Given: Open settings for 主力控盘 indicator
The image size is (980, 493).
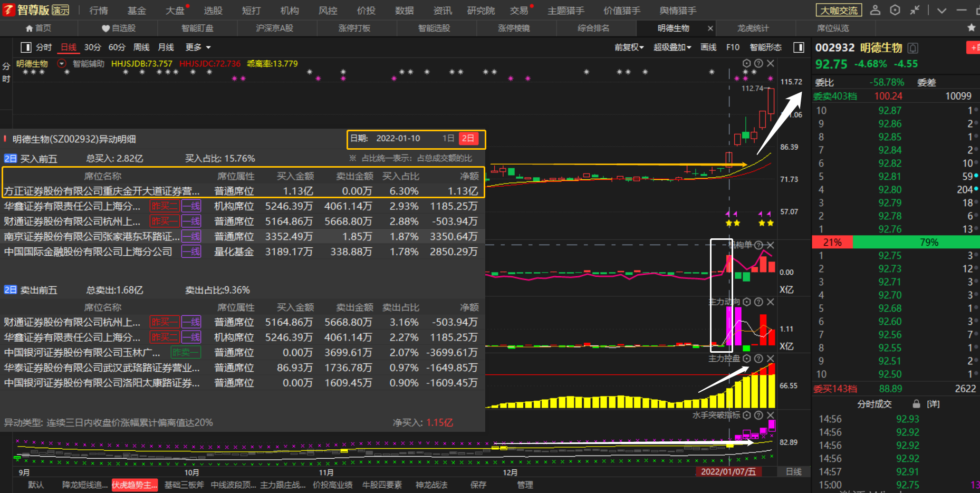Looking at the screenshot, I should tap(746, 359).
